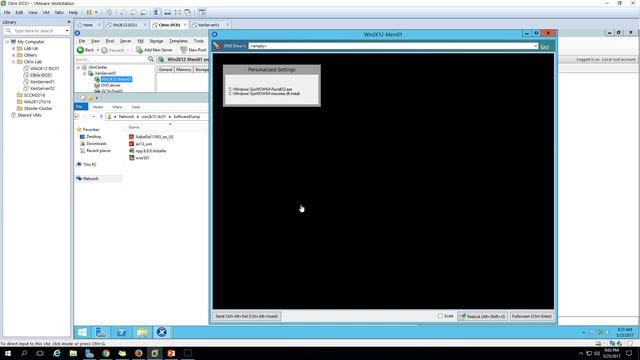Click Send Ctrl+Alt+Del button in console
The width and height of the screenshot is (640, 360).
[x=247, y=316]
